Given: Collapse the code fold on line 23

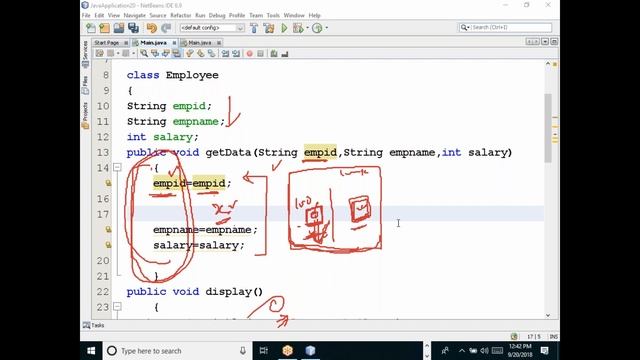Looking at the screenshot, I should (x=117, y=306).
